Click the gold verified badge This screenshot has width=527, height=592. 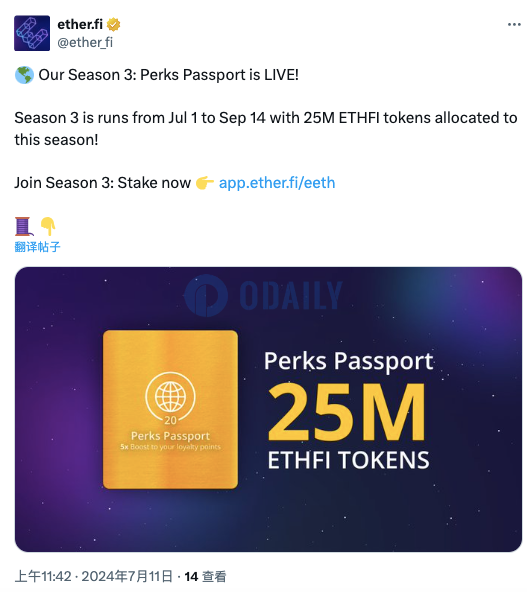tap(113, 25)
